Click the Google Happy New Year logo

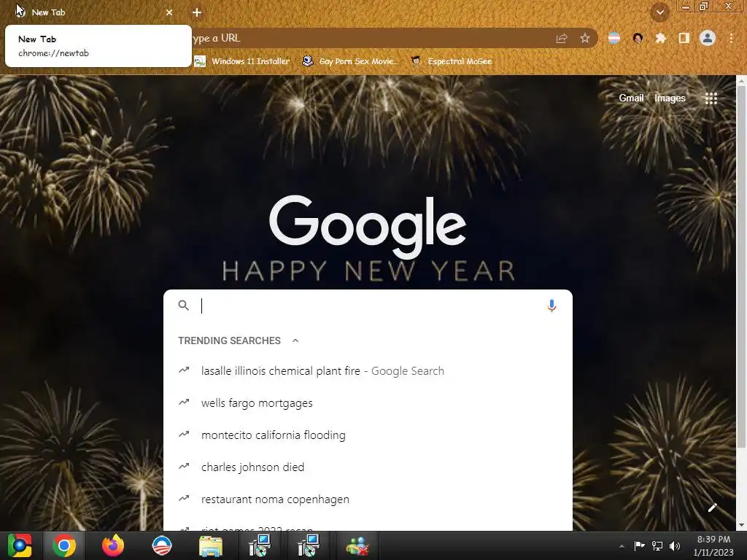point(368,237)
